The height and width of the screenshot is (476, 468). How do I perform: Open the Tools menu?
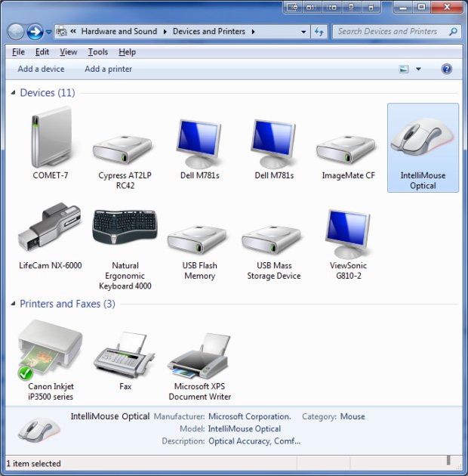97,52
